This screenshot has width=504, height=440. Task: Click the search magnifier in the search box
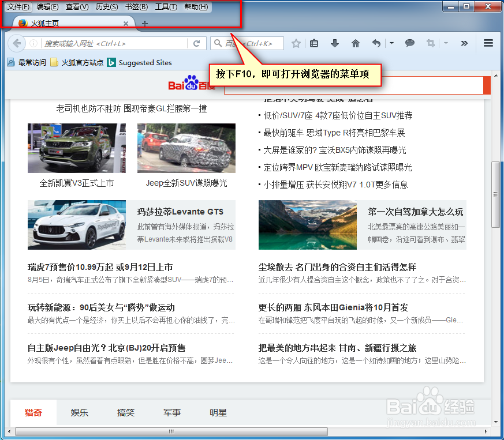point(217,43)
